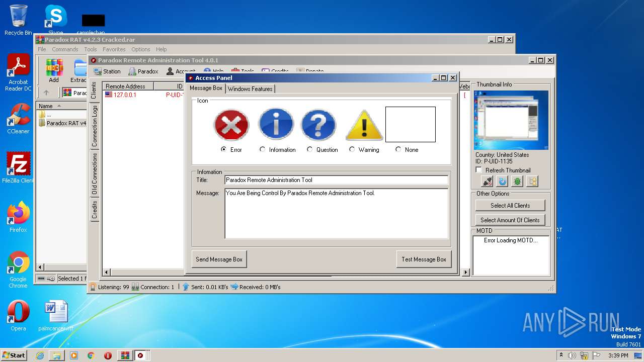Click the Select All Clients button
644x362 pixels.
pyautogui.click(x=510, y=205)
